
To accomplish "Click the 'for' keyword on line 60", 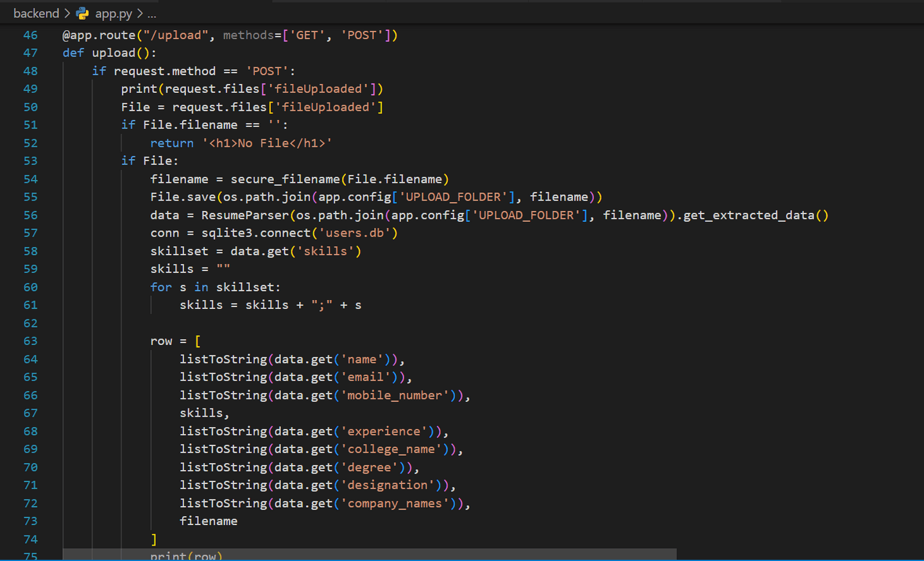I will tap(161, 287).
